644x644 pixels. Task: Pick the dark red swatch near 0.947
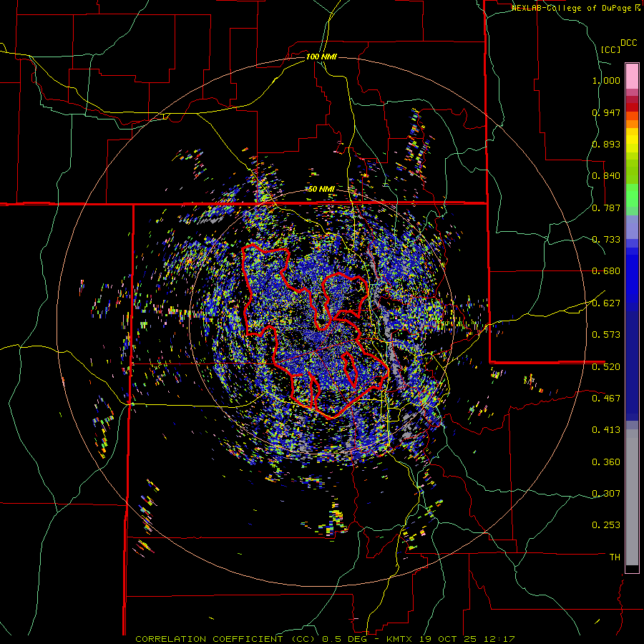pyautogui.click(x=632, y=107)
